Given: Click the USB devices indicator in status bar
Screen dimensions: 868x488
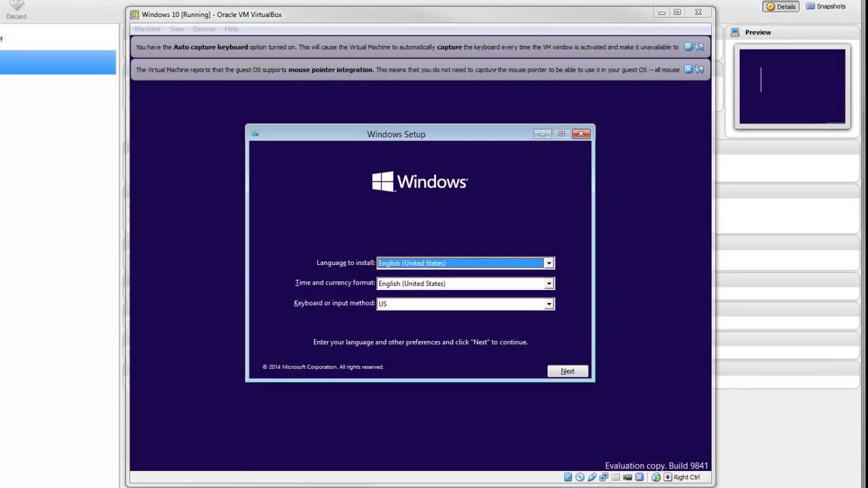Looking at the screenshot, I should point(592,477).
